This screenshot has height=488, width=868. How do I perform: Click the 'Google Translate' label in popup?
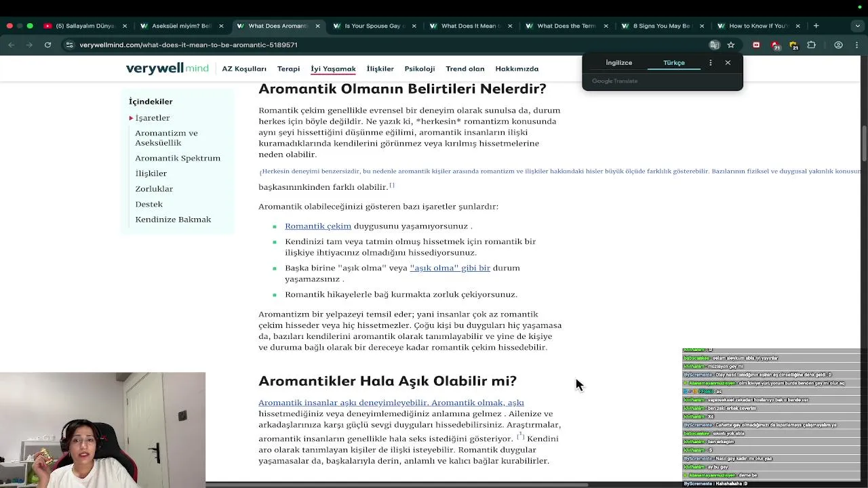coord(614,81)
